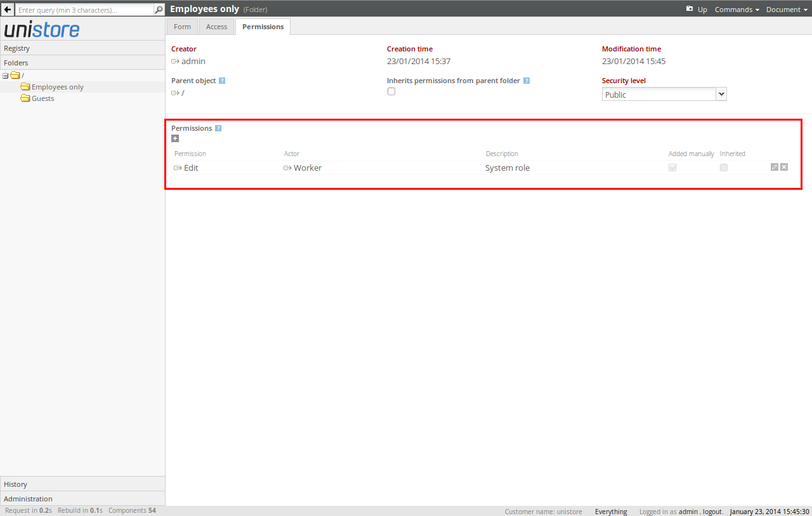Click help icon beside Inherits permissions label
812x516 pixels.
[x=527, y=81]
